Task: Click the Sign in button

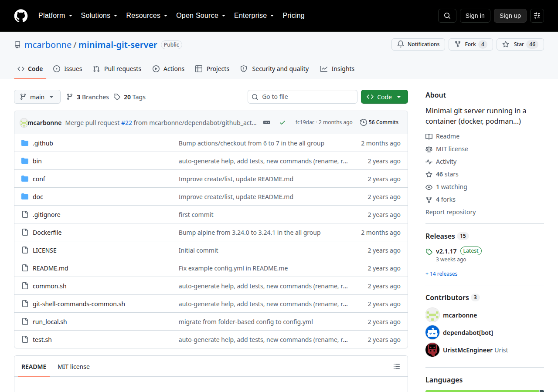Action: (x=475, y=16)
